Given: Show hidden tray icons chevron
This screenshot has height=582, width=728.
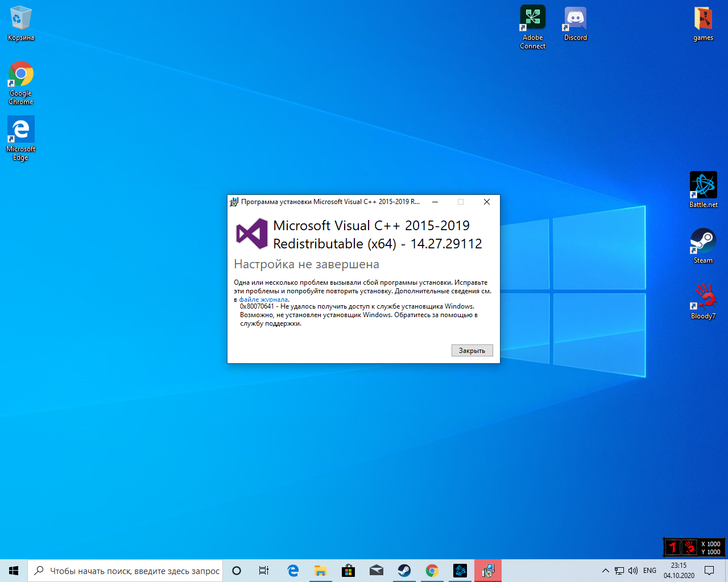Looking at the screenshot, I should tap(606, 571).
